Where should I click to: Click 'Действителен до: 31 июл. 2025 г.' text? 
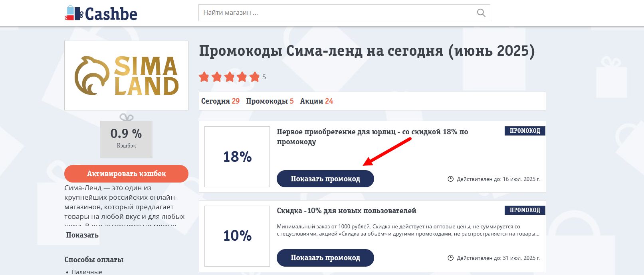click(499, 258)
